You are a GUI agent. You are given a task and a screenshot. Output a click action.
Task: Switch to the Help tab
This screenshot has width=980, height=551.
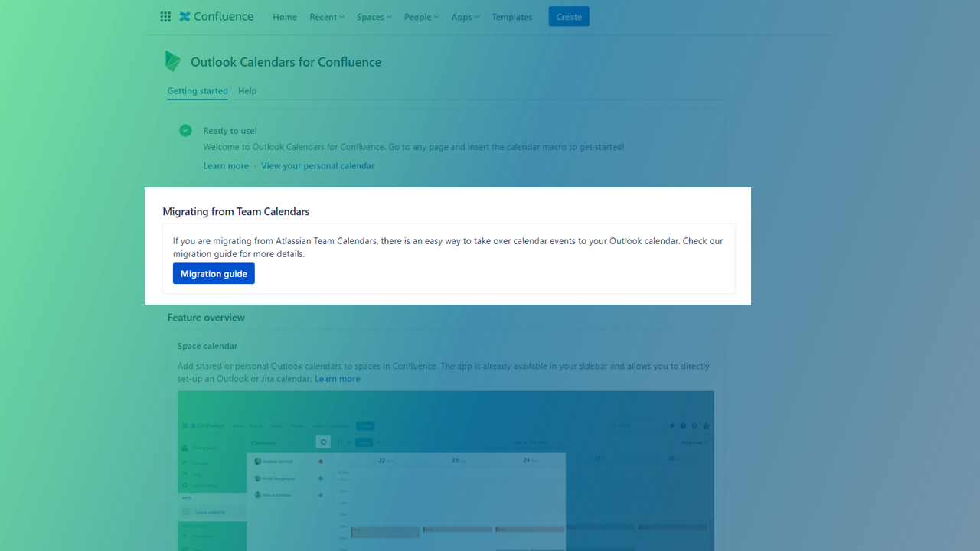click(x=247, y=91)
